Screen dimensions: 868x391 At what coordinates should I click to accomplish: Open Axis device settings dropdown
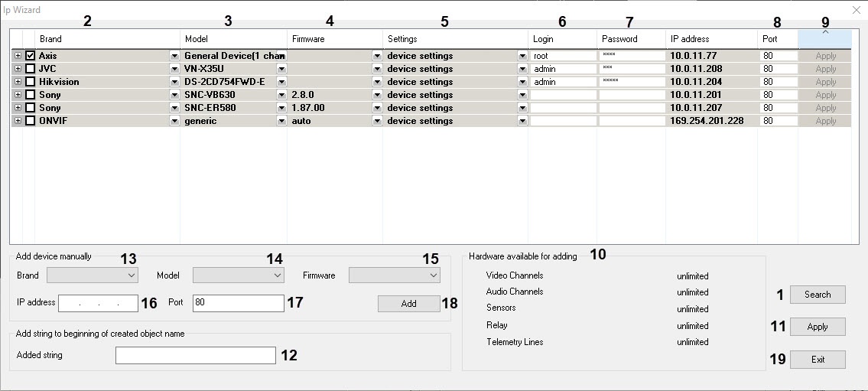click(x=522, y=56)
